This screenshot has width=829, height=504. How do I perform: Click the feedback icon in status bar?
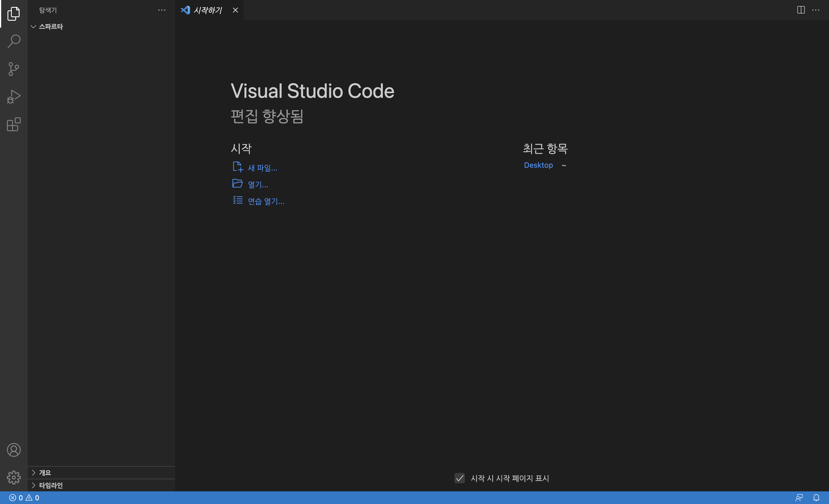[799, 498]
